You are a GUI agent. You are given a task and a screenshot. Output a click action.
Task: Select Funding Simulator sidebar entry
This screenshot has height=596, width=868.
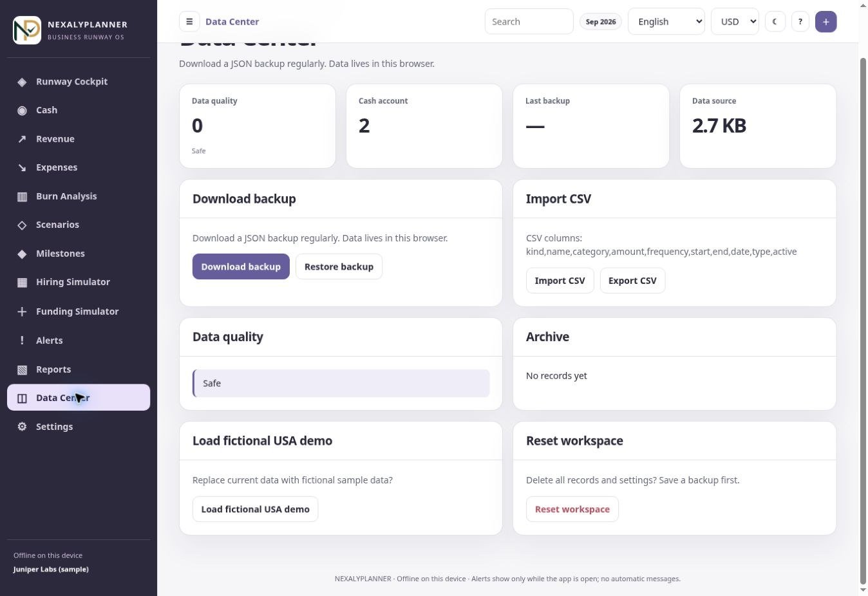tap(79, 312)
